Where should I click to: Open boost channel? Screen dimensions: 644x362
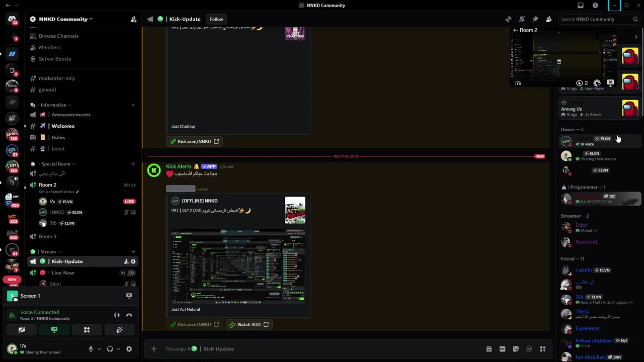point(83,149)
